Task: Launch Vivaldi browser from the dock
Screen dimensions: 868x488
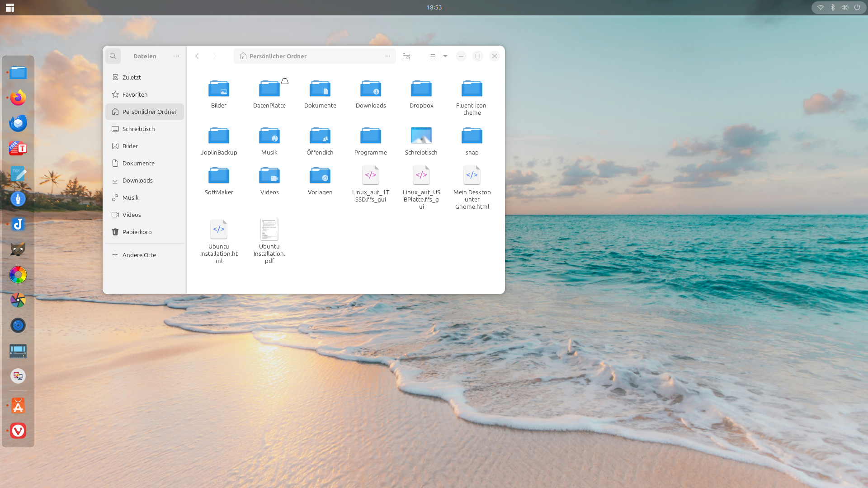Action: point(18,431)
